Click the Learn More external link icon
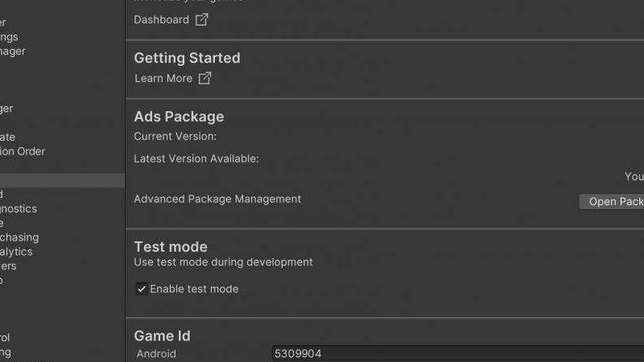 (x=205, y=78)
